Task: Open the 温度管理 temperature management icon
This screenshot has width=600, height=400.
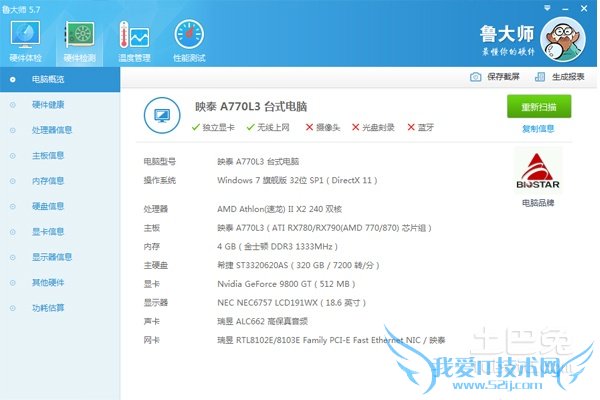Action: tap(134, 41)
